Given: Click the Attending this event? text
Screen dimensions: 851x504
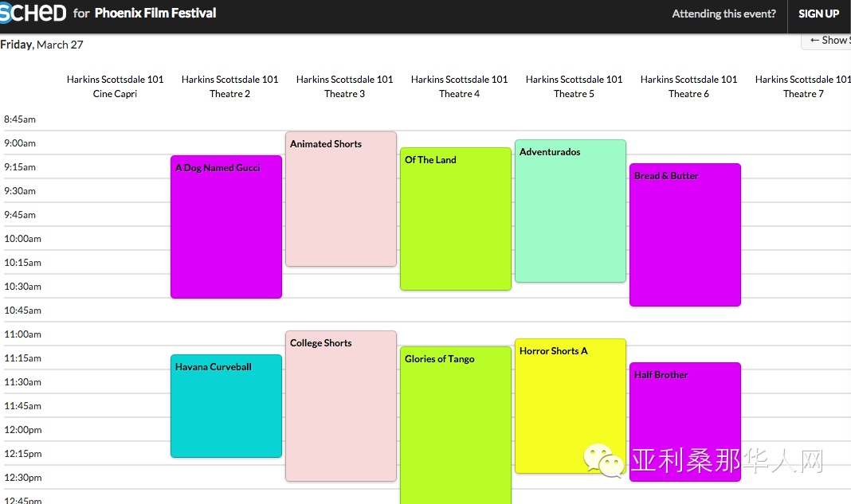Looking at the screenshot, I should [724, 14].
